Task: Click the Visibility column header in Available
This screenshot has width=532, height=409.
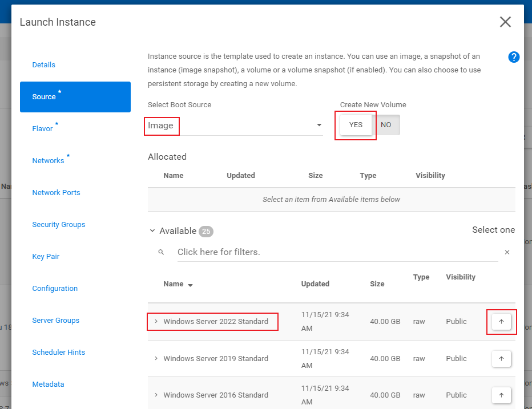Action: point(461,277)
